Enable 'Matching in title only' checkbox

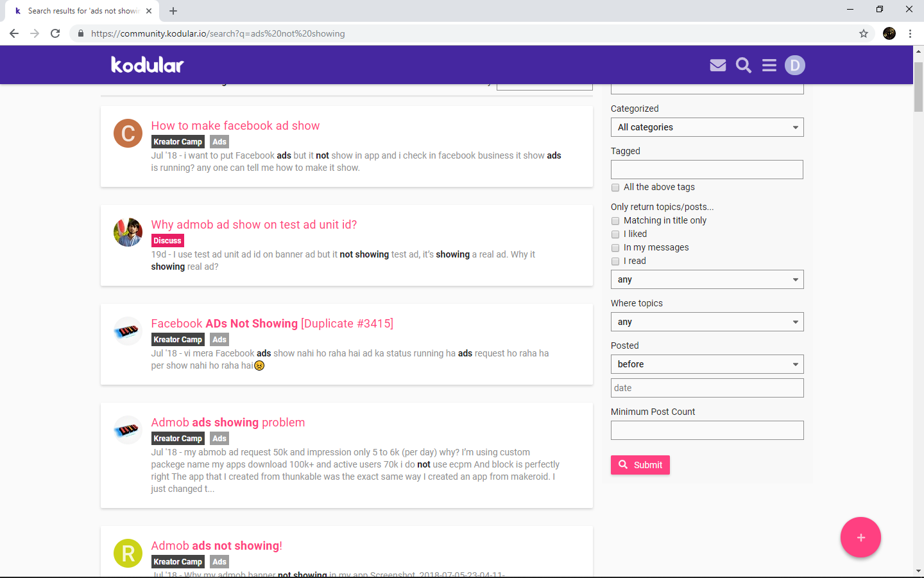pos(615,220)
